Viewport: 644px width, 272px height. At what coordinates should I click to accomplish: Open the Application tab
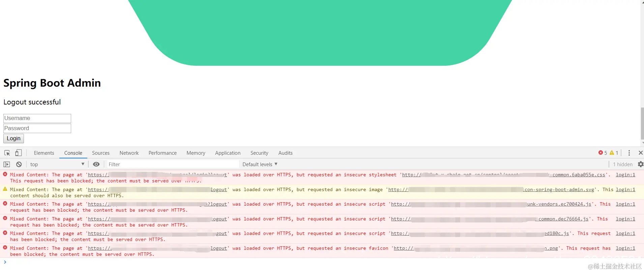[x=228, y=153]
